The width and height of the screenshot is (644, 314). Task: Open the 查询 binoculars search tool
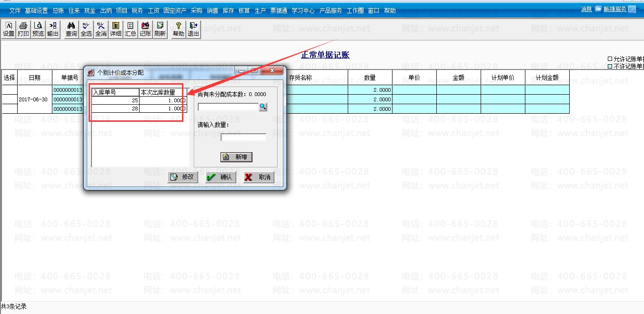[71, 29]
